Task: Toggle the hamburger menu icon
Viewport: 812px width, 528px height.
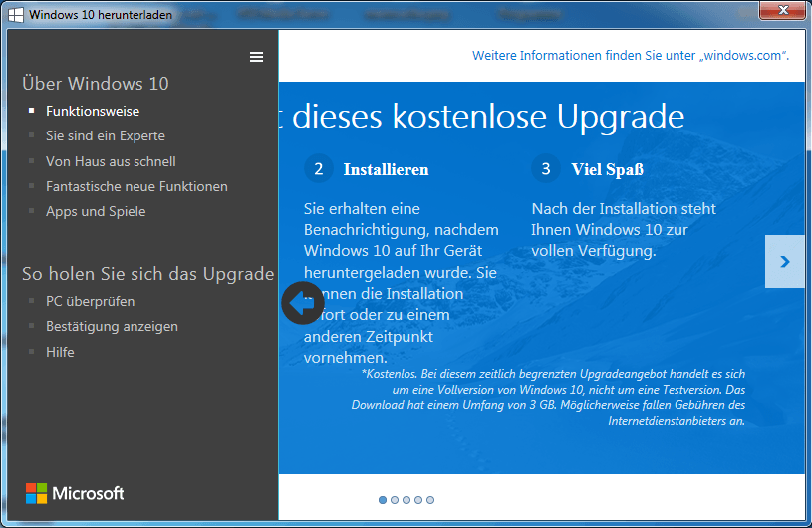Action: pyautogui.click(x=256, y=57)
